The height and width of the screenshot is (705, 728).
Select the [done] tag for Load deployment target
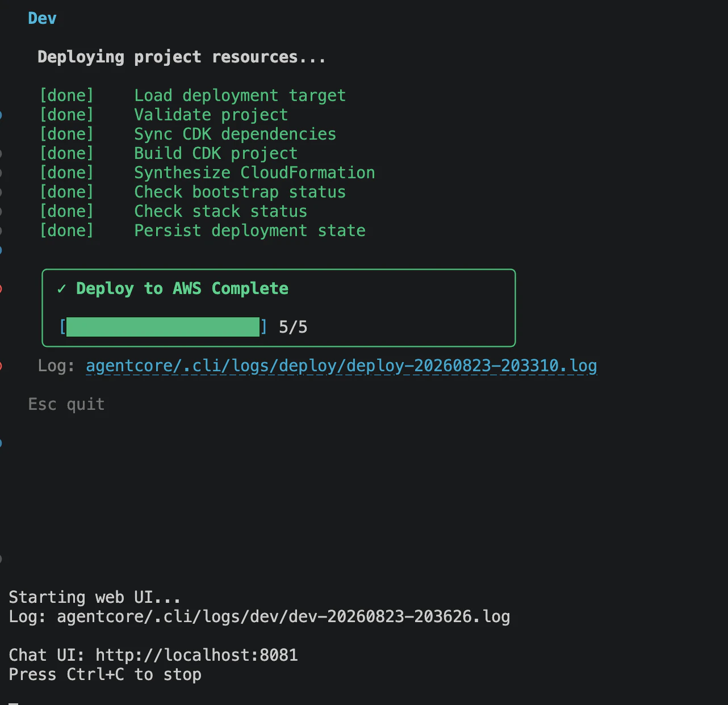pos(66,95)
